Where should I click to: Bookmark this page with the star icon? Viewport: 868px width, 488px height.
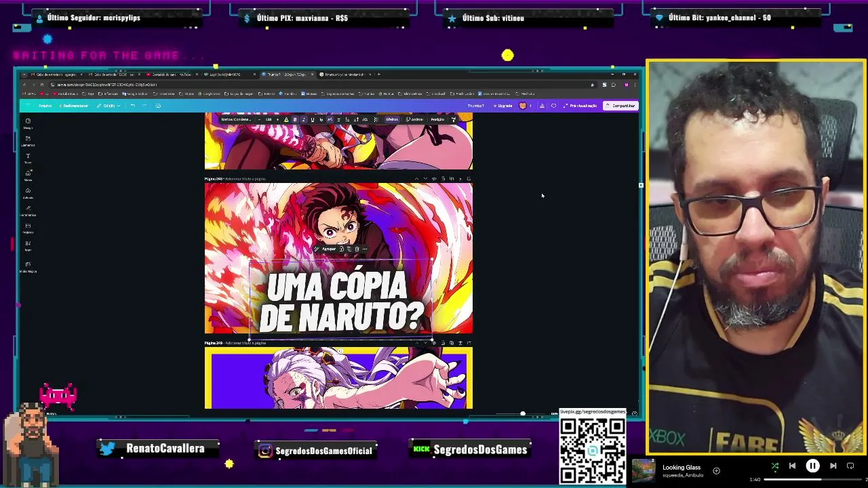(592, 85)
